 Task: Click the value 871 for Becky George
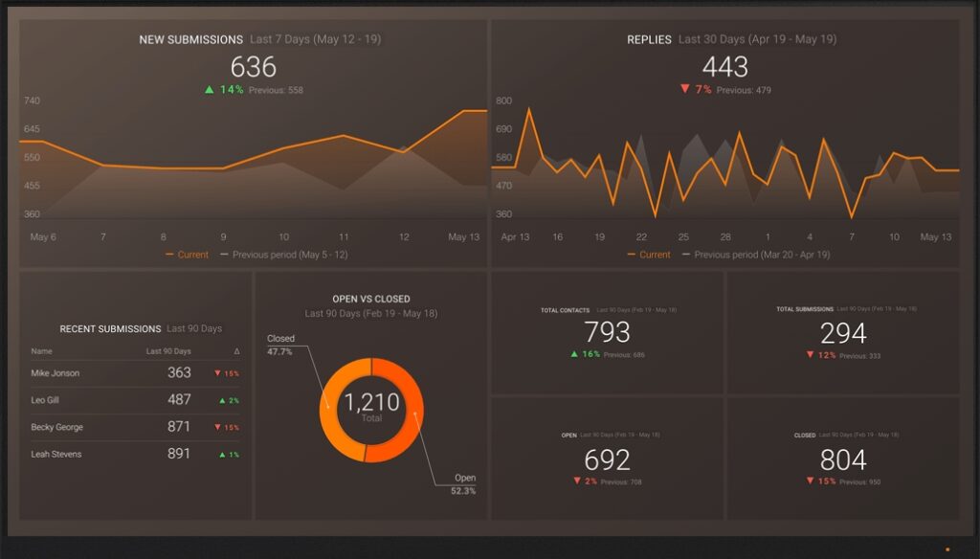[x=179, y=427]
